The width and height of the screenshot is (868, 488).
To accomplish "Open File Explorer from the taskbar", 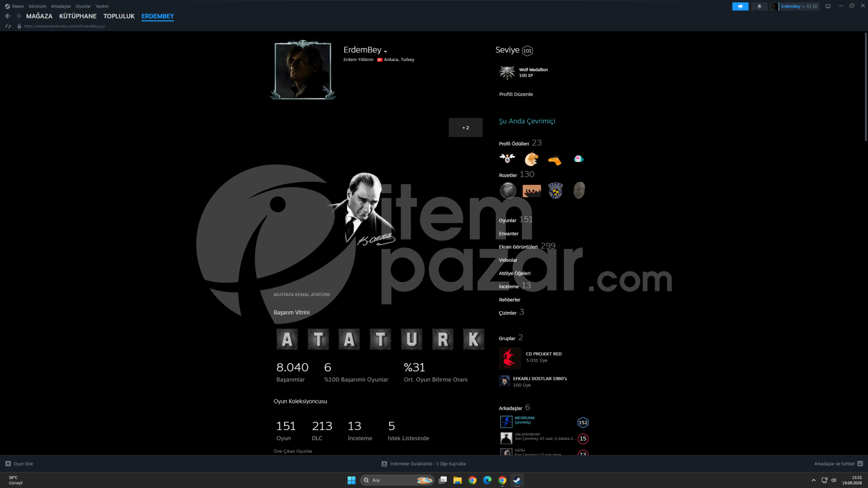I will tap(457, 480).
